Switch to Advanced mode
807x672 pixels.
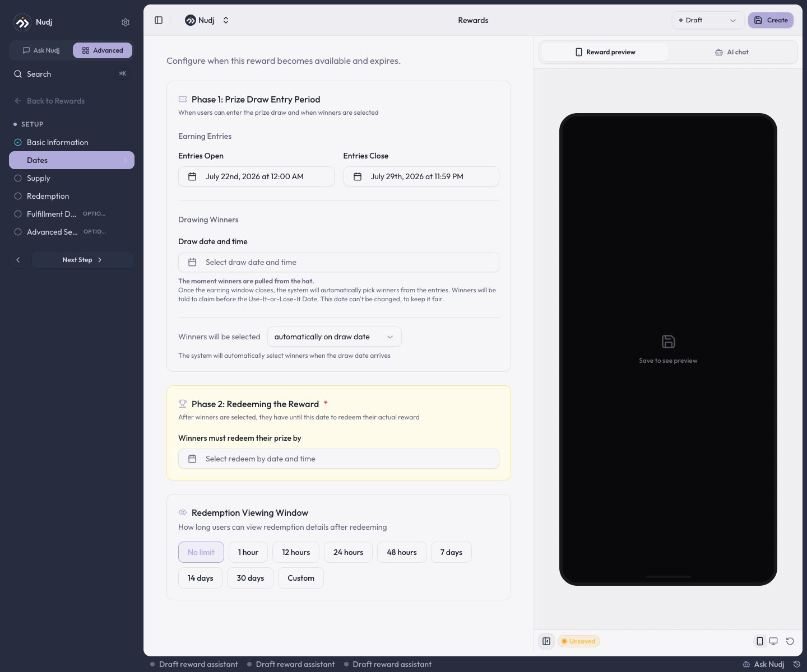pos(103,50)
